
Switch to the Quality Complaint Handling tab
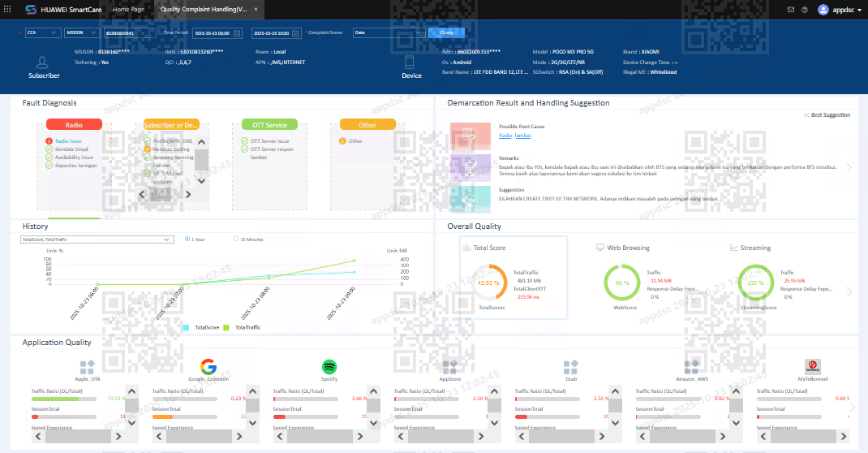pyautogui.click(x=204, y=10)
